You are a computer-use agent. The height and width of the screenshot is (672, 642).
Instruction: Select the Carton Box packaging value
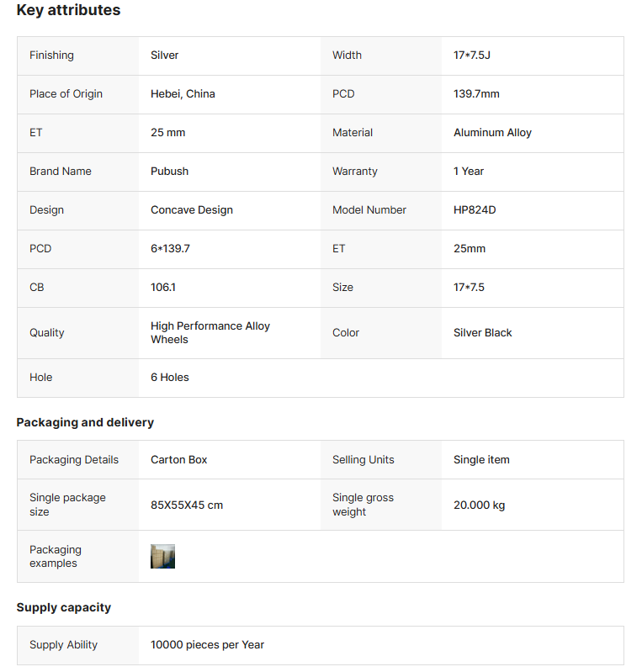coord(178,460)
